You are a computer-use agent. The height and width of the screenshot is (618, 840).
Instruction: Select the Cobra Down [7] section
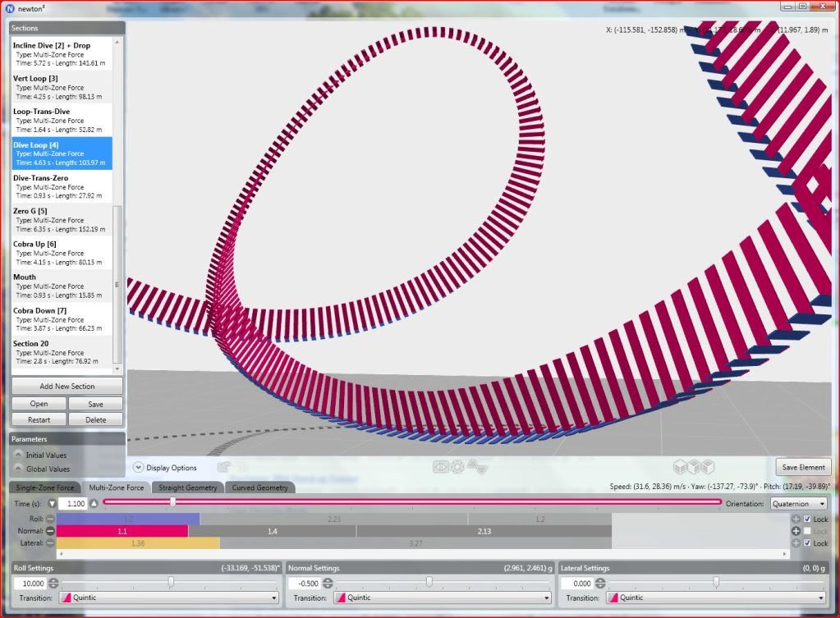point(62,320)
